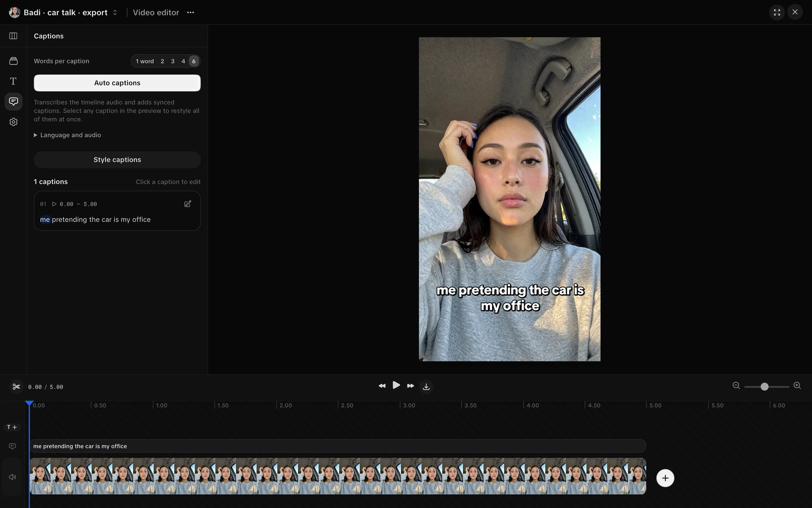The height and width of the screenshot is (508, 812).
Task: Open the Text tool in sidebar
Action: [13, 81]
